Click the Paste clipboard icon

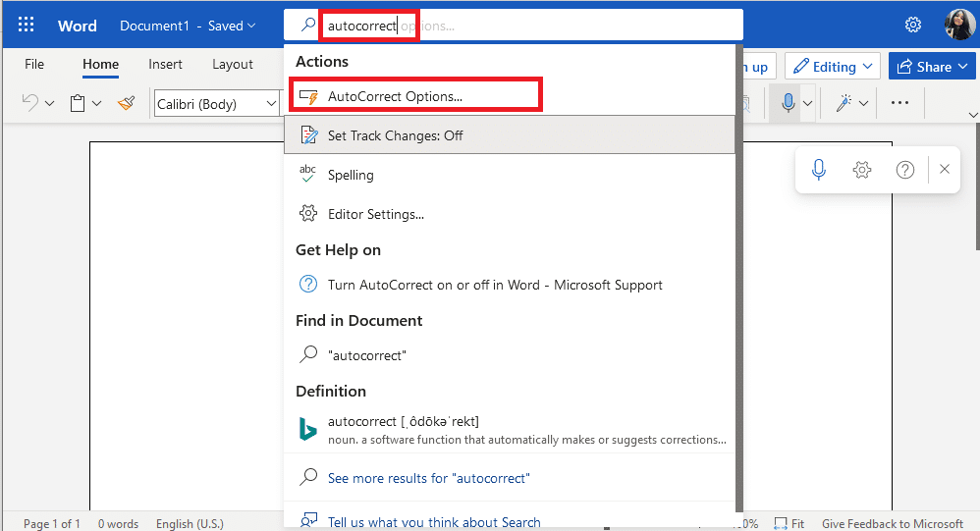pos(78,103)
